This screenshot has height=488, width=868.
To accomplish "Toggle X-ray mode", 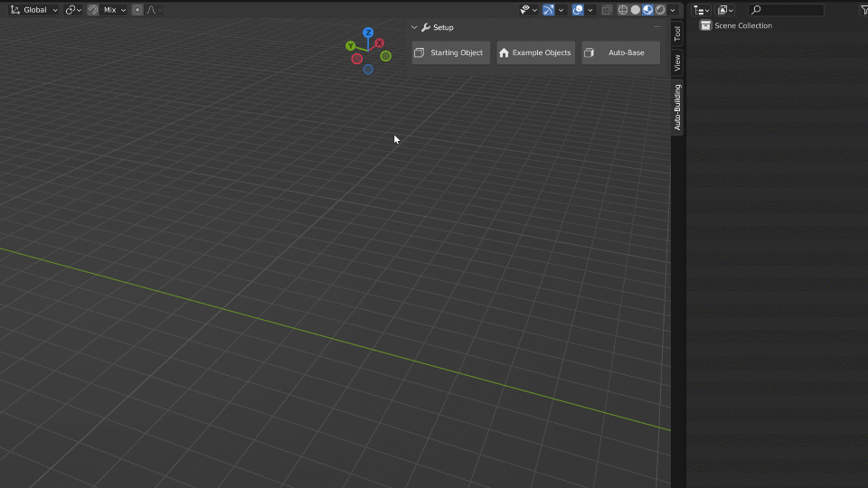I will coord(607,10).
